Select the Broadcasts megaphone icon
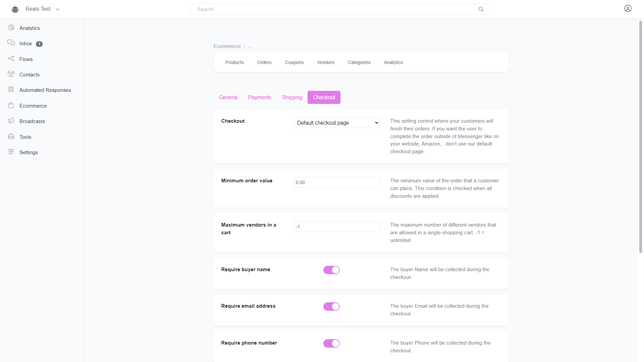Image resolution: width=644 pixels, height=362 pixels. [11, 121]
